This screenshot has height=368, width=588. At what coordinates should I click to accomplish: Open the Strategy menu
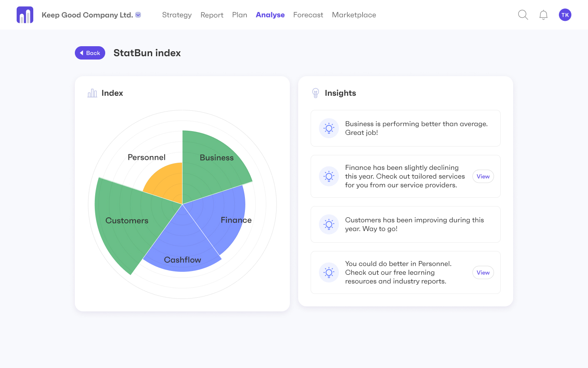177,15
